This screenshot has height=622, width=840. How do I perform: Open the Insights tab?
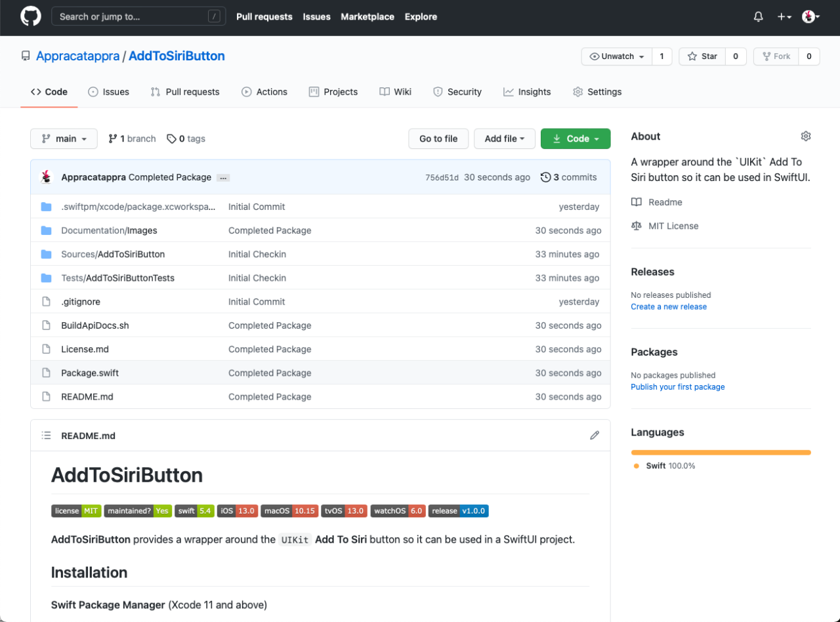(527, 92)
